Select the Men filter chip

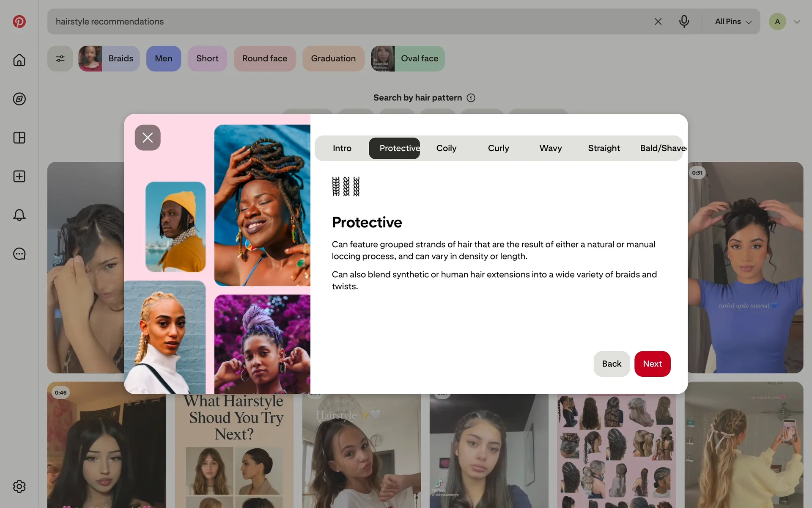(x=163, y=58)
